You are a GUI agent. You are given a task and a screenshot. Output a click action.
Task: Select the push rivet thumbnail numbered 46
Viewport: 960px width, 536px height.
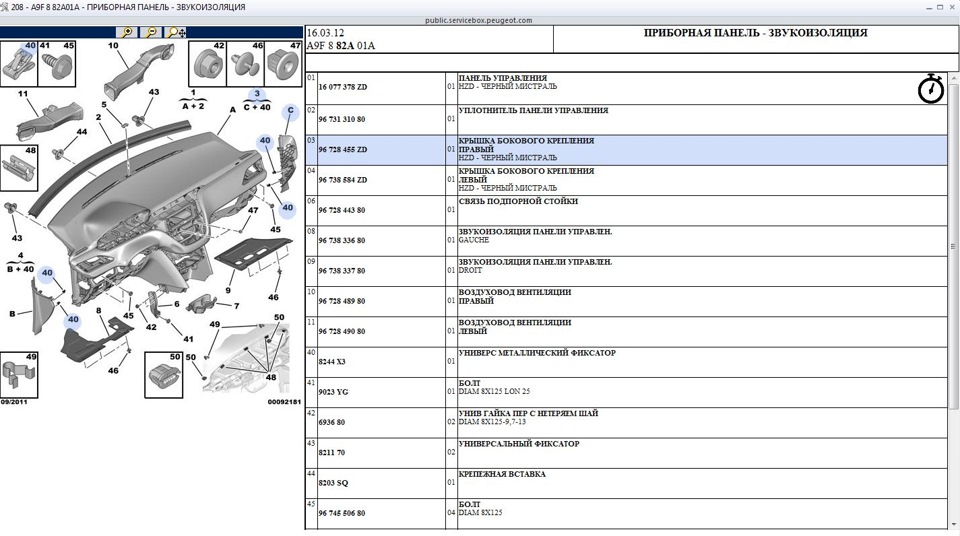point(246,64)
